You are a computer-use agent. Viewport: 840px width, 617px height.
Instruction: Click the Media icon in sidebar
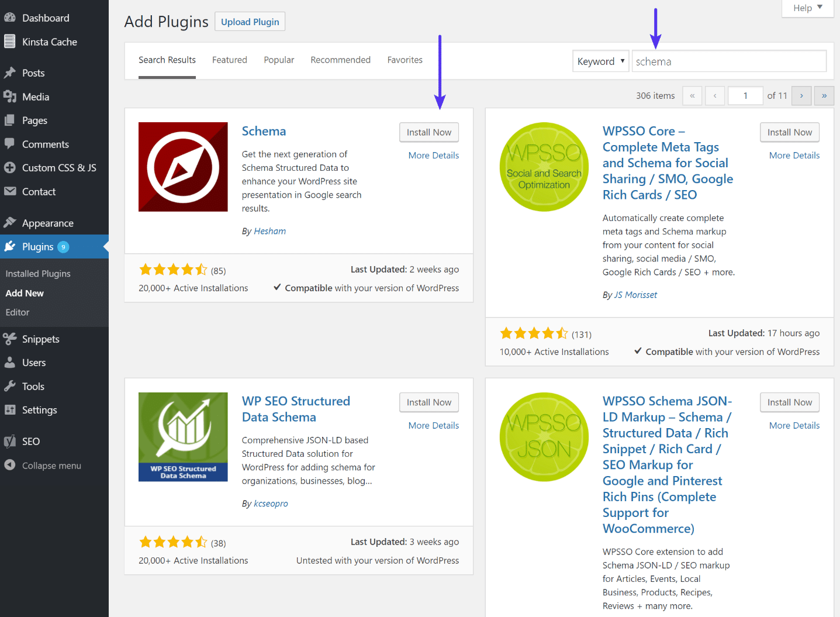pos(10,96)
